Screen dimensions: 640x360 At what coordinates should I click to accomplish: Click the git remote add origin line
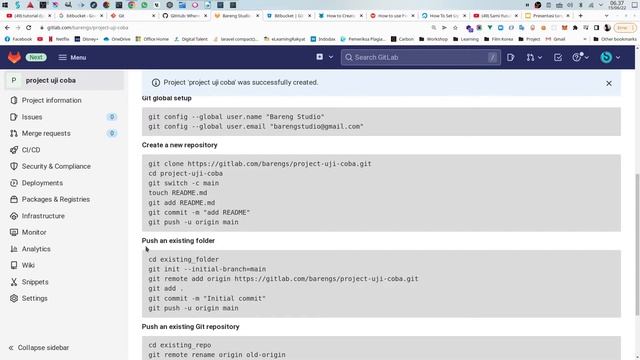pyautogui.click(x=283, y=279)
